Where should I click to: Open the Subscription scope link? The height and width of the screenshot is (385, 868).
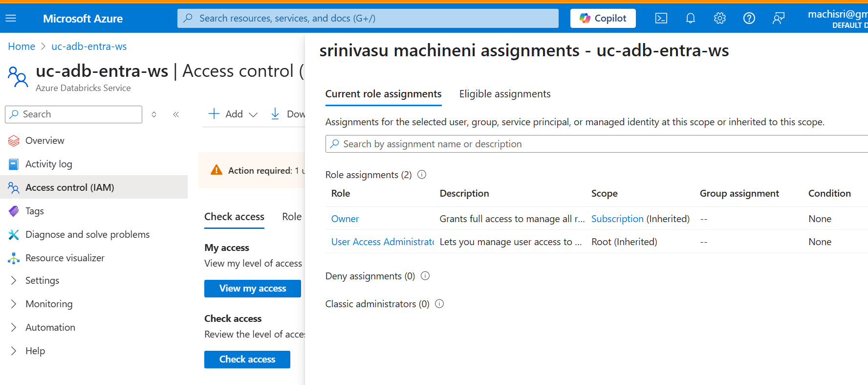617,219
